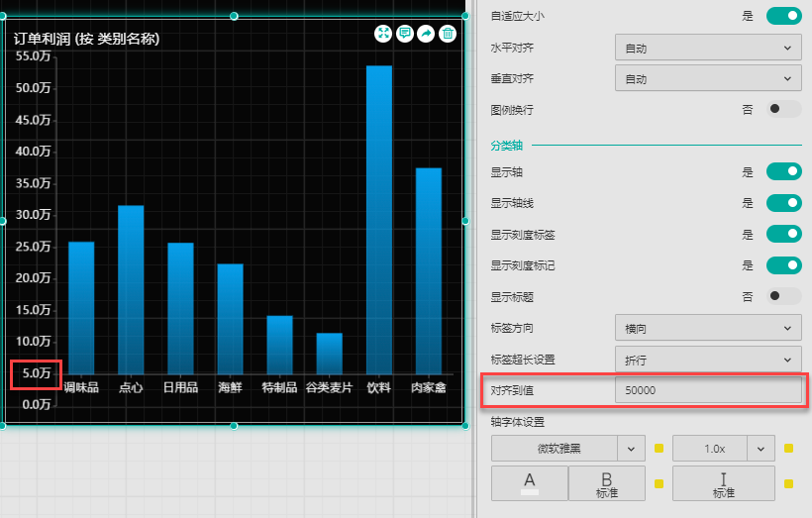The image size is (812, 518).
Task: Open 标签超长设置 dropdown showing 折行
Action: 708,359
